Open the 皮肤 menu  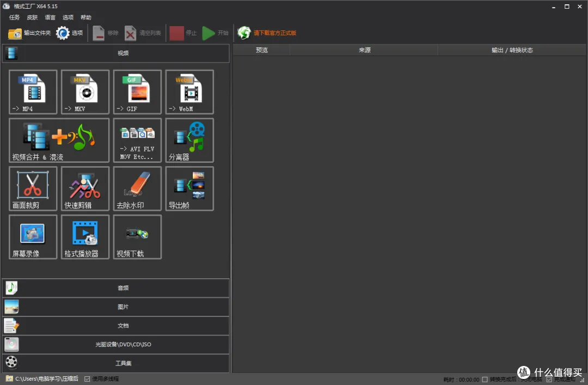(x=32, y=17)
